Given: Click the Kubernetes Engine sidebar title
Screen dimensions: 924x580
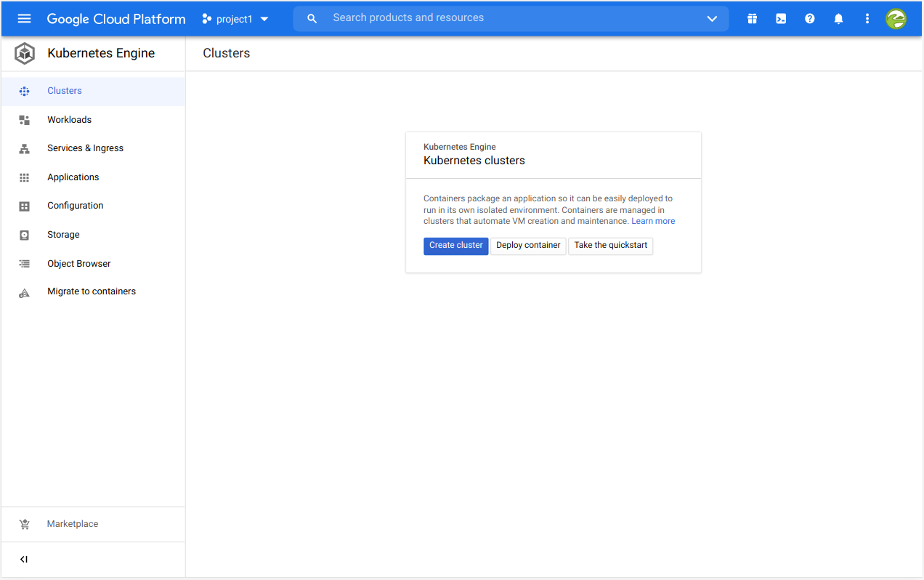Looking at the screenshot, I should [101, 53].
